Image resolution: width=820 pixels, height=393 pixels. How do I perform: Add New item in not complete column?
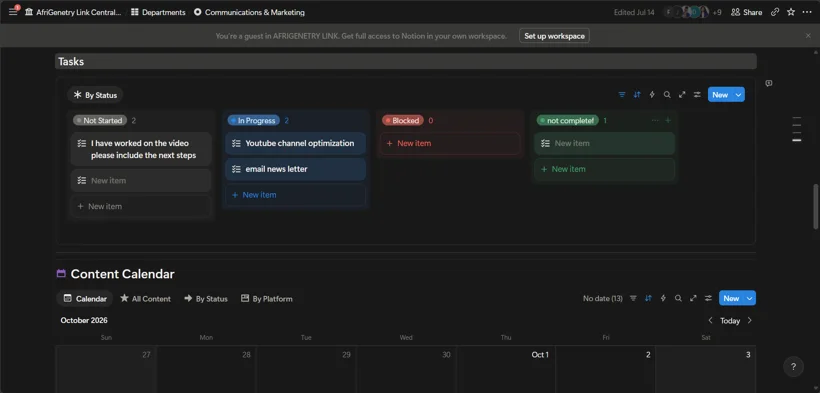tap(605, 169)
